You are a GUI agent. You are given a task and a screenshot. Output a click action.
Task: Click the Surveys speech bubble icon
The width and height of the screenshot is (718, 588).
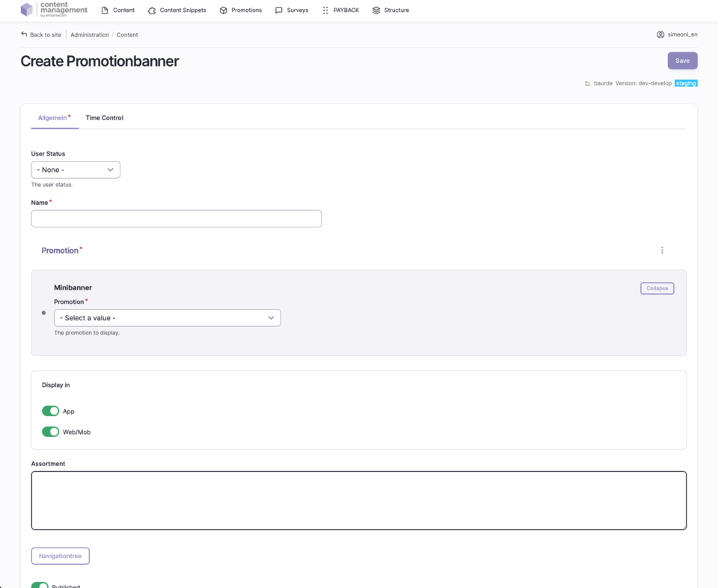[x=279, y=10]
